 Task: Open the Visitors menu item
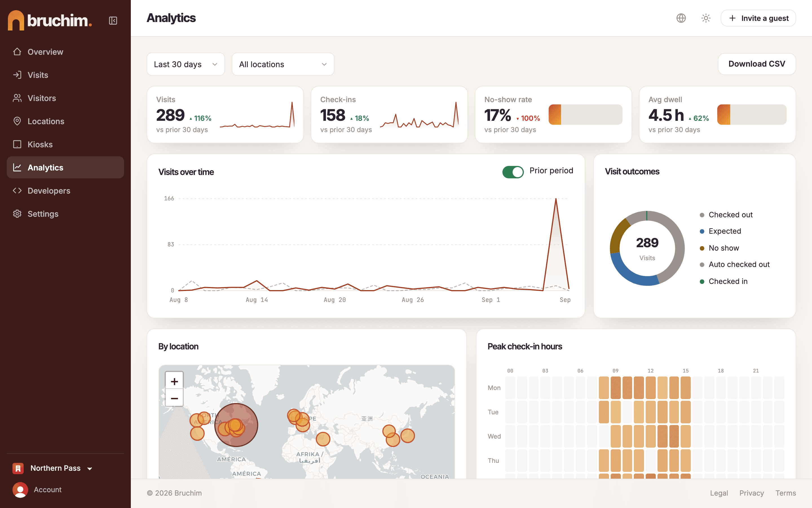[65, 98]
